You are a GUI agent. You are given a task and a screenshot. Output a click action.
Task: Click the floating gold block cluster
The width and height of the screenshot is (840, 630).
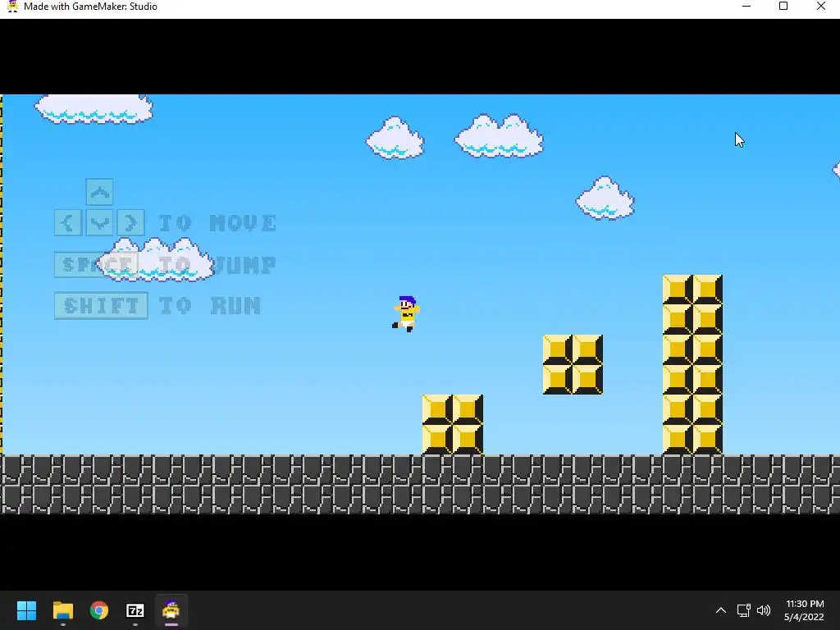(573, 364)
